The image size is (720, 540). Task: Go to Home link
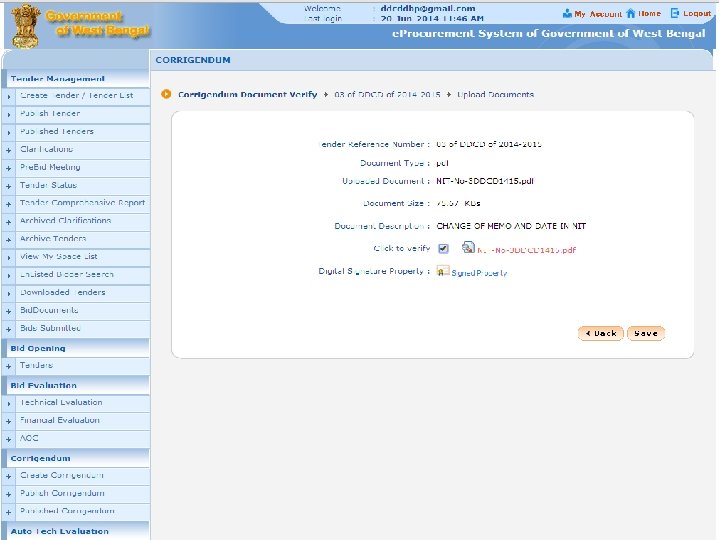[649, 14]
